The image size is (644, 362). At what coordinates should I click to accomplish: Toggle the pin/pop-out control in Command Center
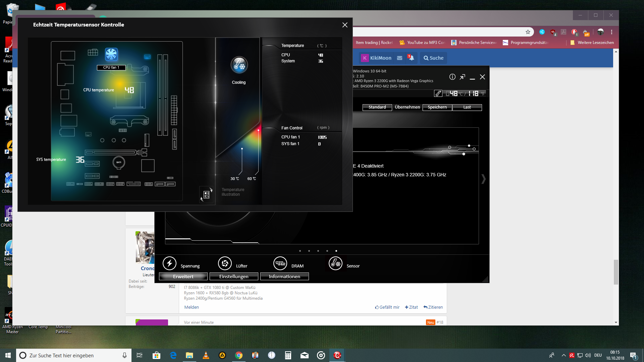coord(463,77)
